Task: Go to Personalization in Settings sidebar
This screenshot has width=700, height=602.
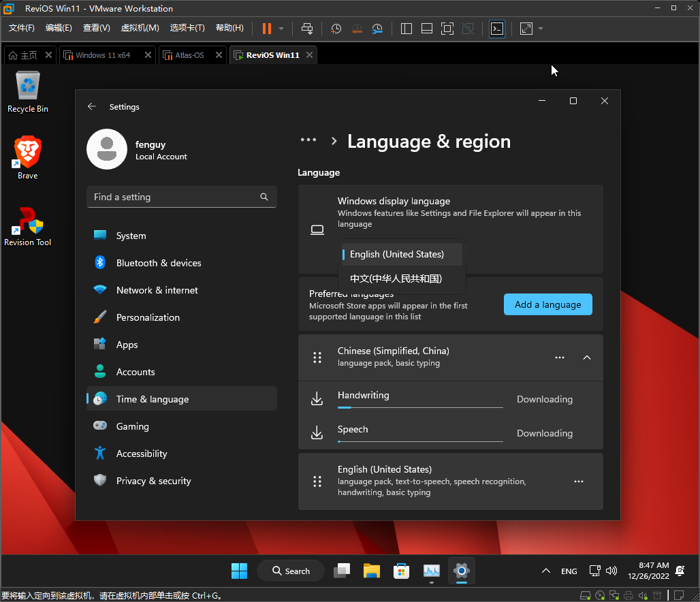Action: pyautogui.click(x=148, y=317)
